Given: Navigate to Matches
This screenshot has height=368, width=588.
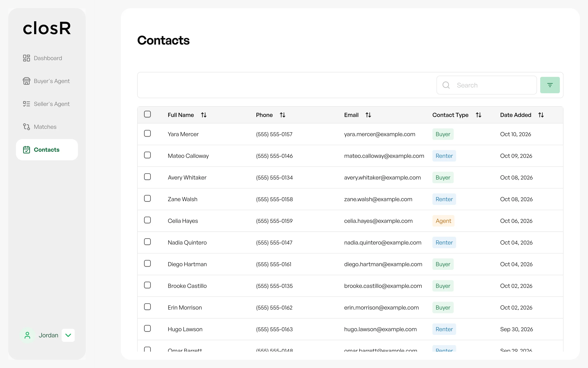Looking at the screenshot, I should [x=47, y=127].
